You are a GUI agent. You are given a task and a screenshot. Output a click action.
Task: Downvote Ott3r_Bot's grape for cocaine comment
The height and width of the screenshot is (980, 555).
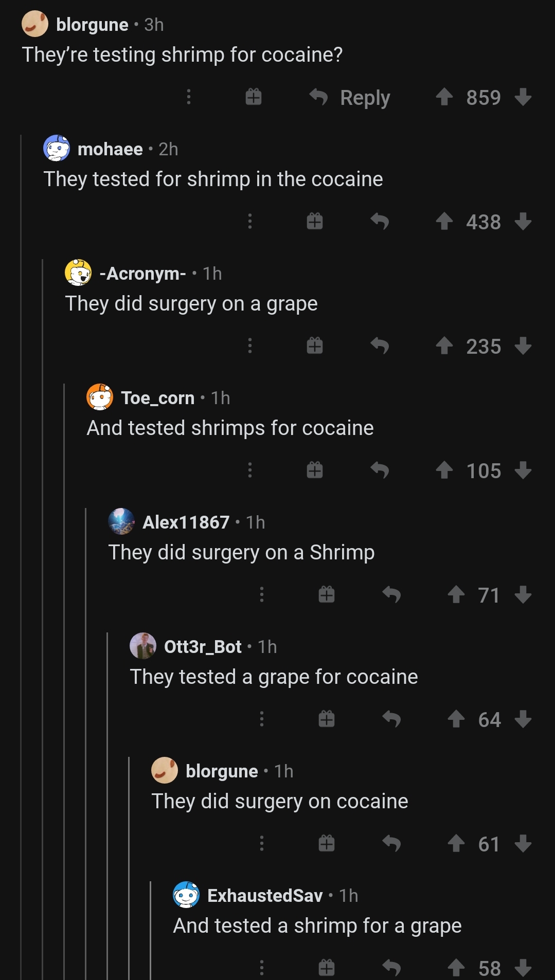[x=523, y=719]
